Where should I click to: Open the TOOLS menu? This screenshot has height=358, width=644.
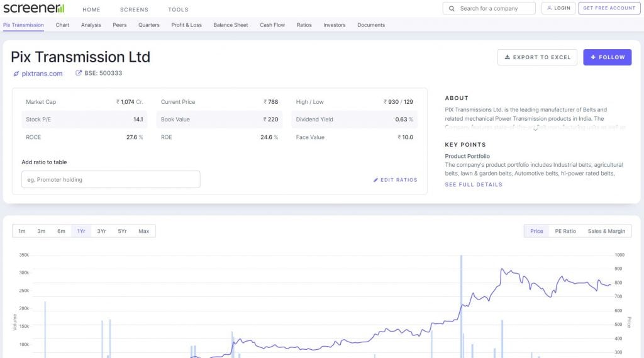coord(178,9)
